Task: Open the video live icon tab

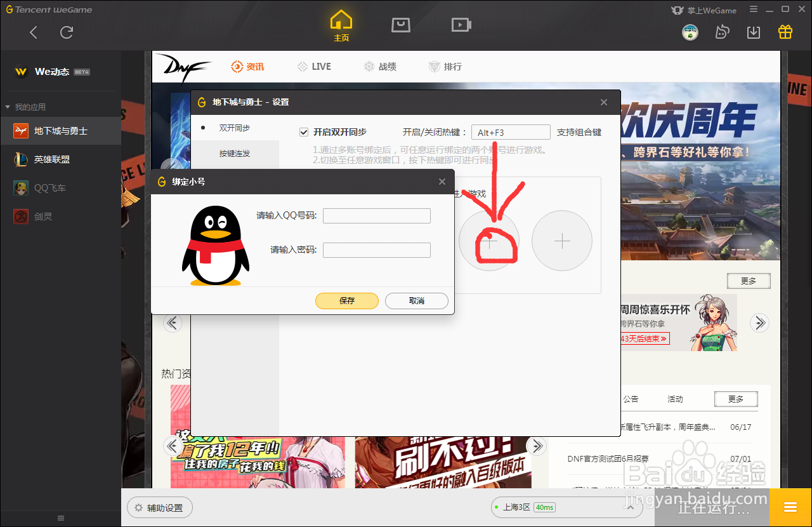Action: 461,25
